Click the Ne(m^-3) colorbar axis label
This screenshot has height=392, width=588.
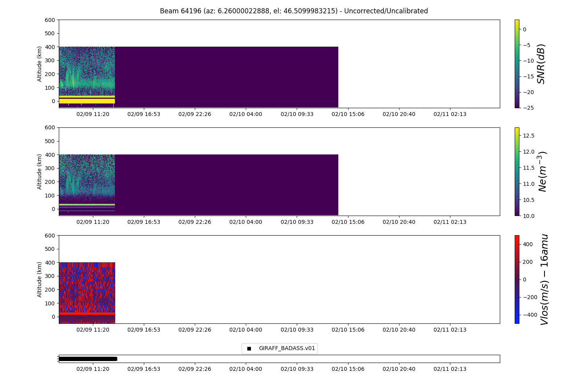(542, 171)
